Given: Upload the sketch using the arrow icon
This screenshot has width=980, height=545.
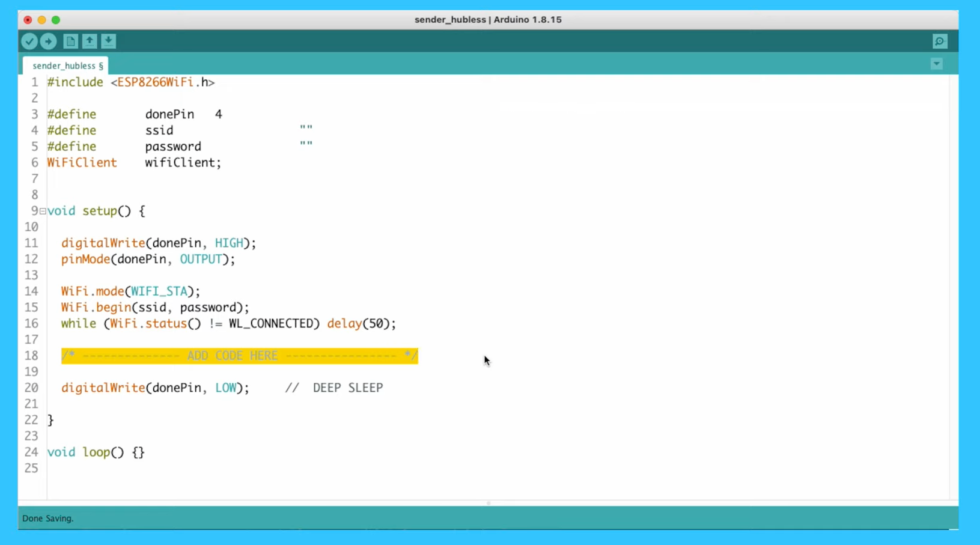Looking at the screenshot, I should point(48,41).
